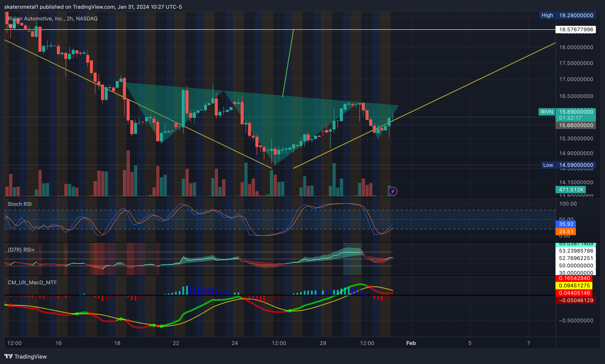Click the Feb label on time axis

coord(411,343)
